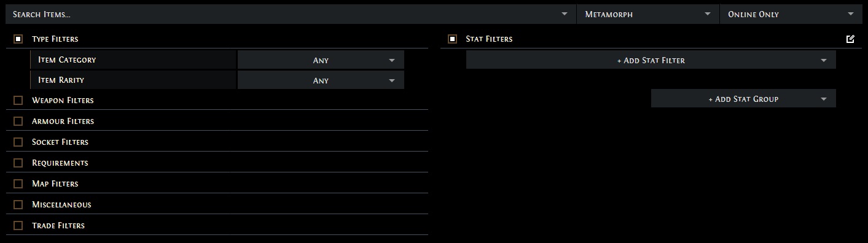Enable the Socket Filters checkbox
868x243 pixels.
18,142
